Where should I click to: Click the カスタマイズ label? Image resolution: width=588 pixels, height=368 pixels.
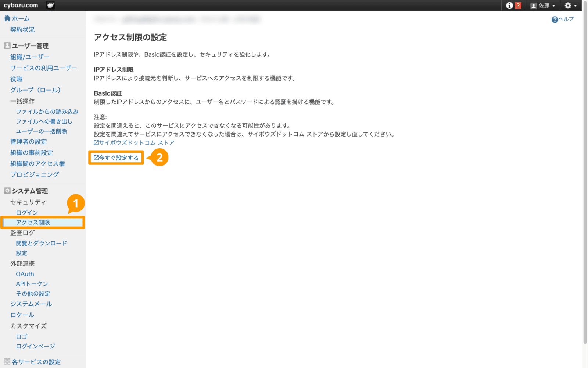(28, 326)
